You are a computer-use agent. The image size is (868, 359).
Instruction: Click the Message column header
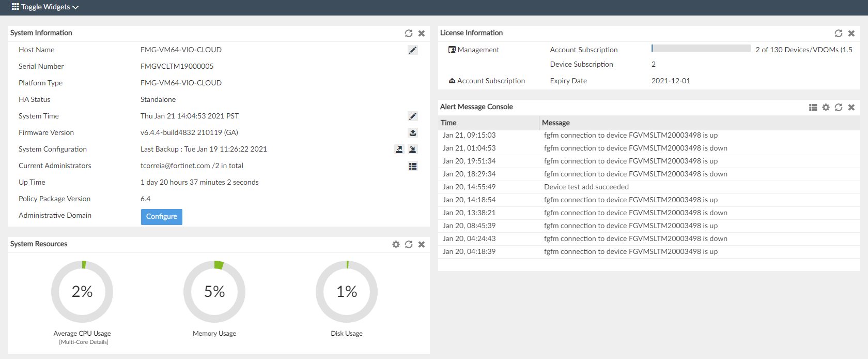pyautogui.click(x=556, y=123)
